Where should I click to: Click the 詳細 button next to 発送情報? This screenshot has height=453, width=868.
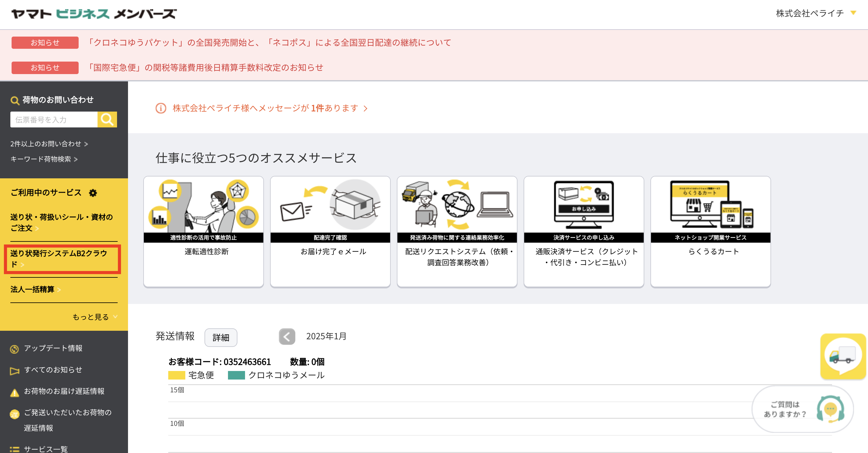(x=221, y=337)
